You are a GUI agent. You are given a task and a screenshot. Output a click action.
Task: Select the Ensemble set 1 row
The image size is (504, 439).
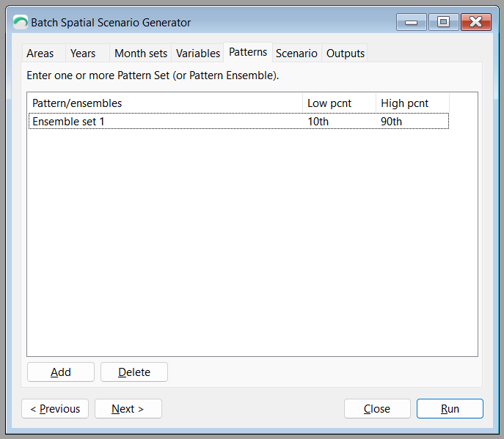(x=239, y=122)
